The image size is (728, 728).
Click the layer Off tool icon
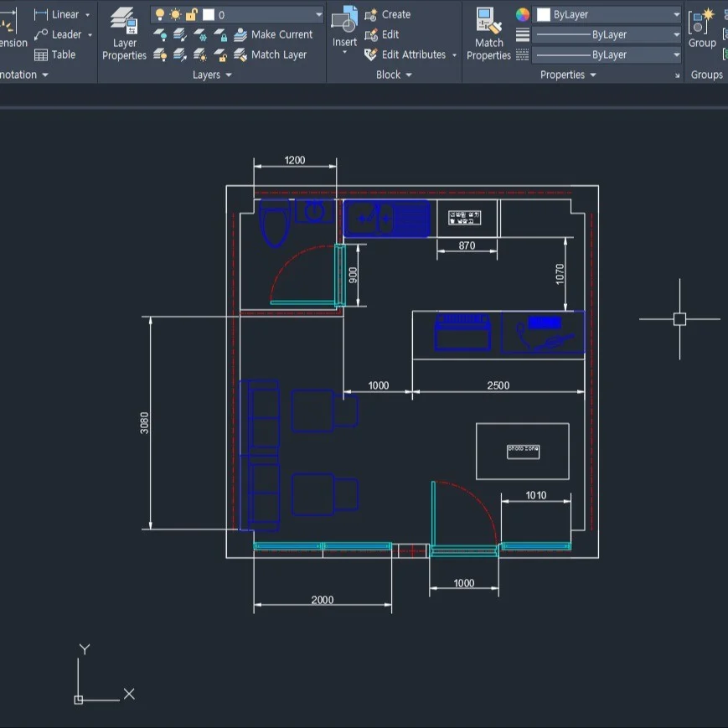point(160,34)
